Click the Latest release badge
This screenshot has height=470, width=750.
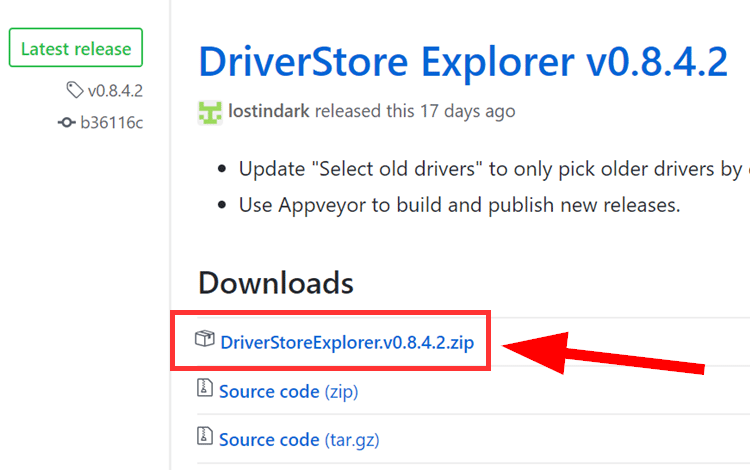(76, 48)
